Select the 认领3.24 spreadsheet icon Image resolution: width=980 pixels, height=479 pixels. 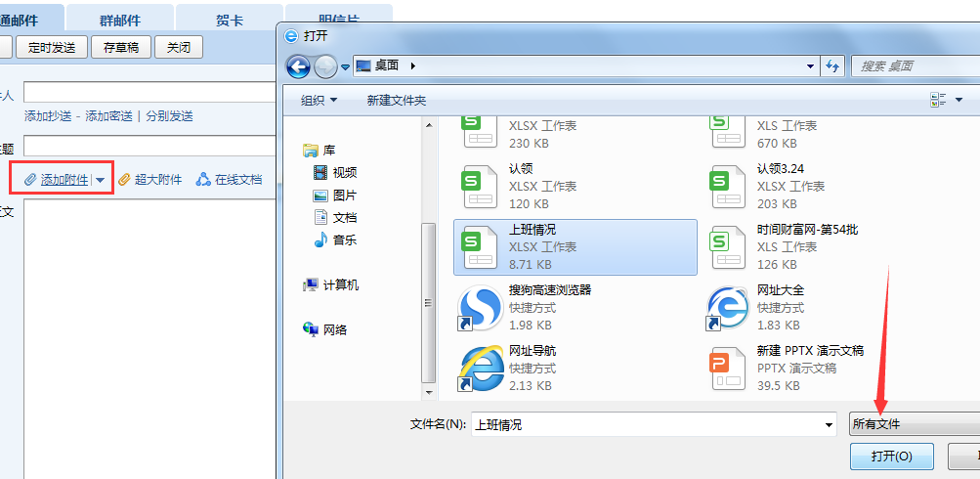click(x=728, y=187)
